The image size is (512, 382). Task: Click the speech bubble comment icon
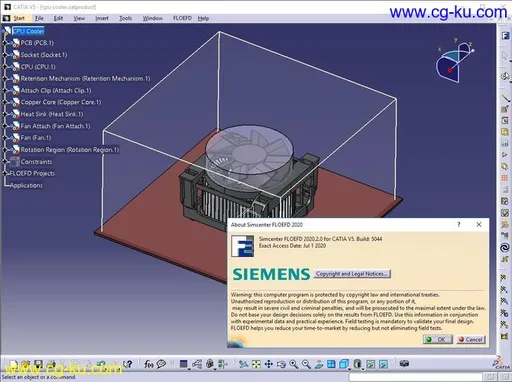coord(161,364)
